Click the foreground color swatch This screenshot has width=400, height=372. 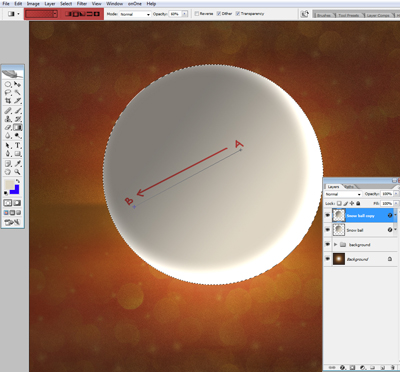9,185
